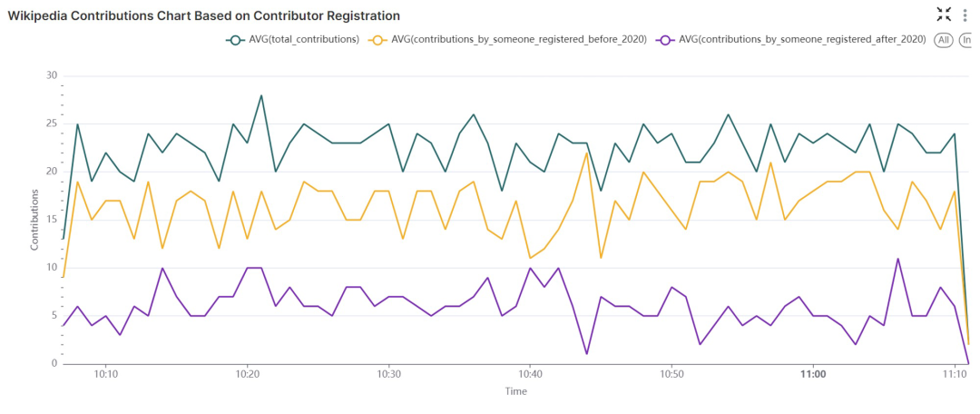
Task: Click the 10:30 time axis label
Action: coord(388,374)
